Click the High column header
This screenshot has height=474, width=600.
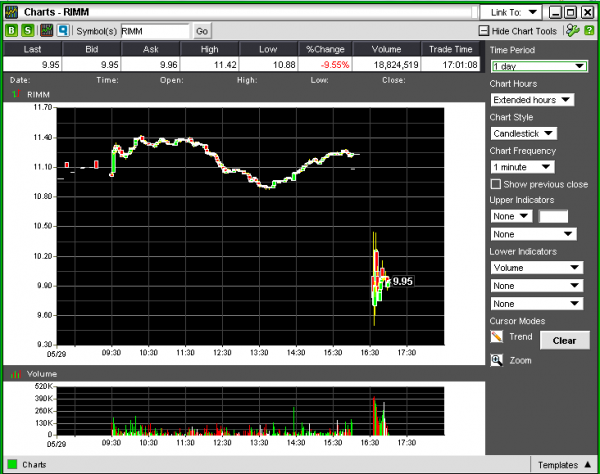pos(209,49)
